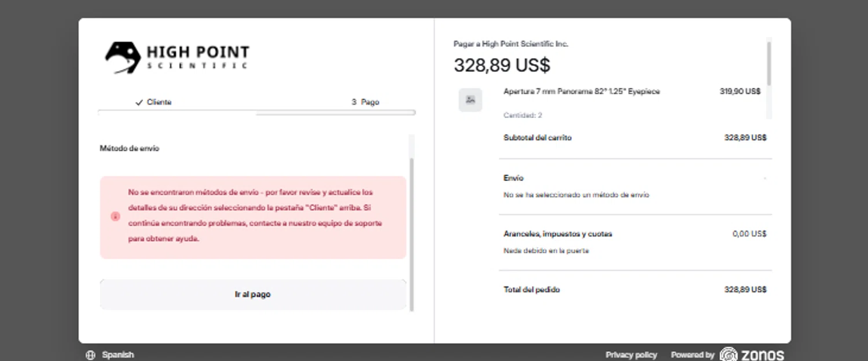Viewport: 868px width, 361px height.
Task: Select the Apertura 7 mm Panorama Eyepiece text
Action: pyautogui.click(x=582, y=91)
